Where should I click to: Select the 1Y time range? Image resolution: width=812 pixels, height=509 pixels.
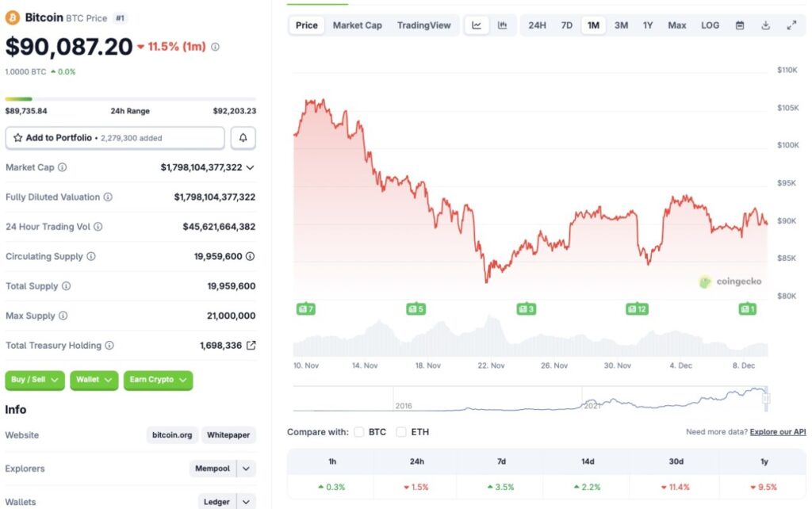(647, 25)
